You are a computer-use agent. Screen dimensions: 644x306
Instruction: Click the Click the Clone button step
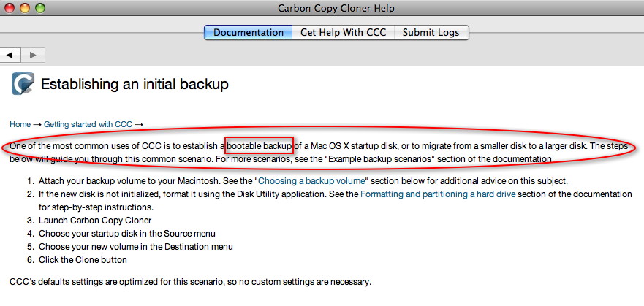[83, 260]
